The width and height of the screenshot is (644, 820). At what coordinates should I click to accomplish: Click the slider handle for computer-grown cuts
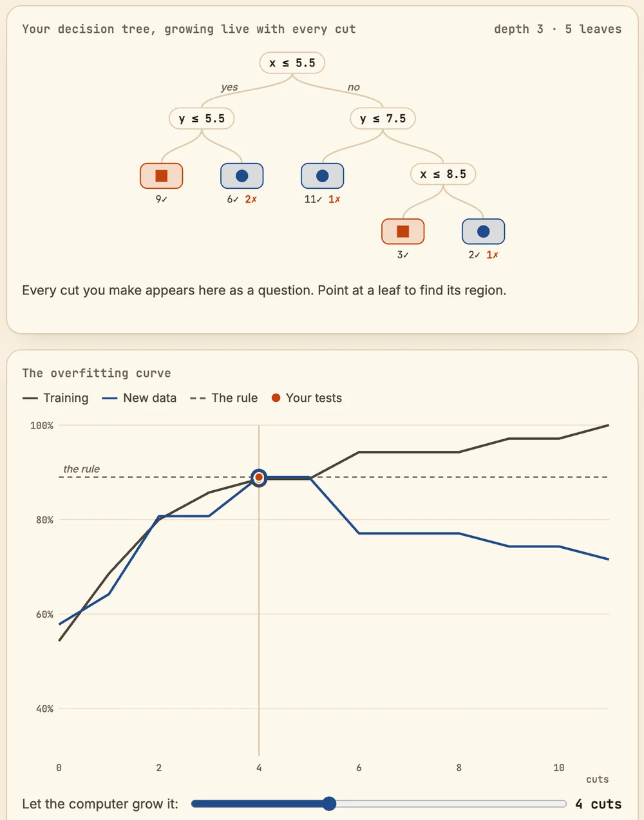pos(329,803)
